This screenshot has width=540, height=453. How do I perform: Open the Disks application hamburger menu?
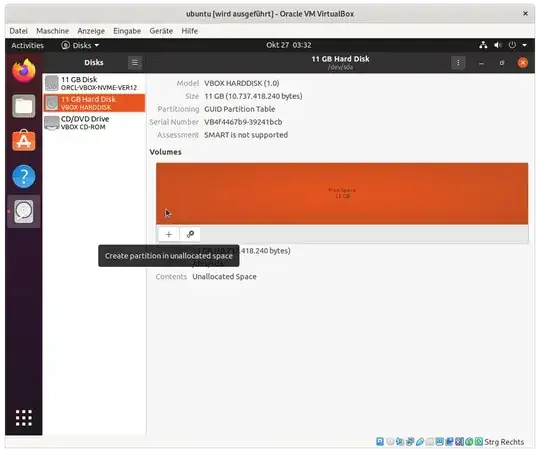(x=135, y=63)
